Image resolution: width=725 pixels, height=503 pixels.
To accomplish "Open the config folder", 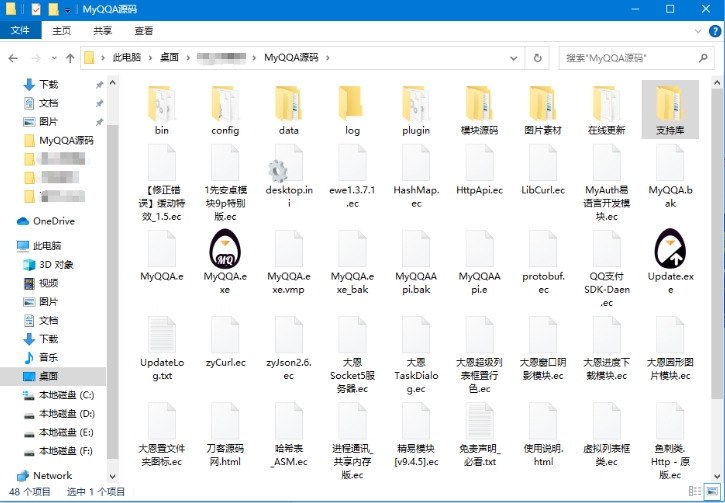I will [x=225, y=109].
